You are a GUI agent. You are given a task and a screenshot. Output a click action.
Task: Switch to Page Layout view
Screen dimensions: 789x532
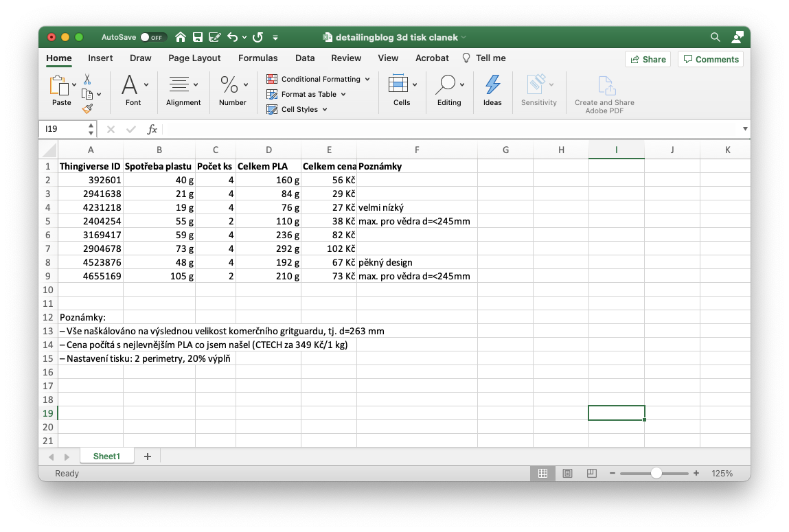coord(567,474)
